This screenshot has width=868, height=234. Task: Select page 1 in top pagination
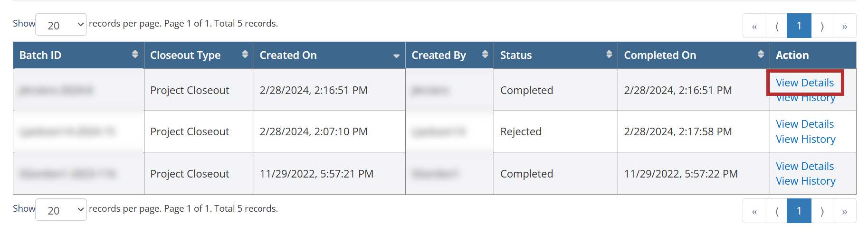(799, 26)
